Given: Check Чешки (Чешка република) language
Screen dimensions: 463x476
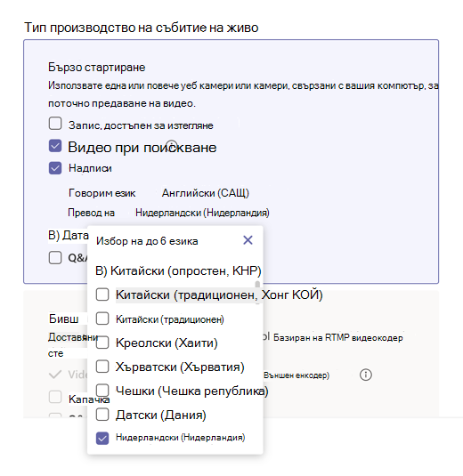Looking at the screenshot, I should [x=102, y=391].
